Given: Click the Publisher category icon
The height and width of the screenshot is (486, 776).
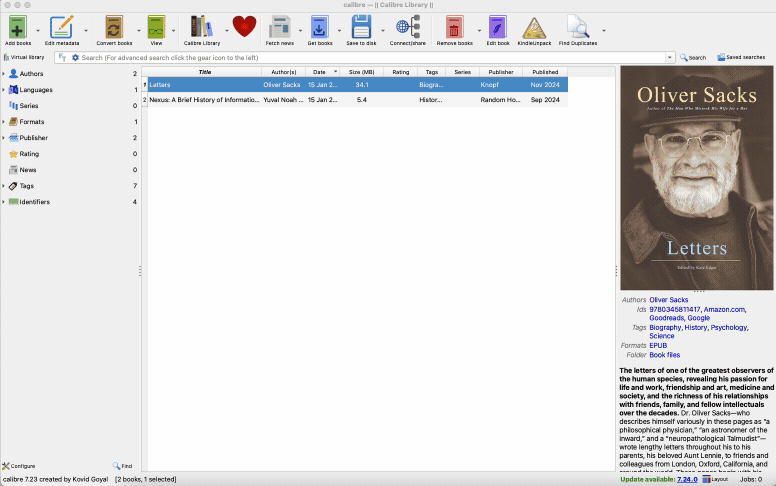Looking at the screenshot, I should coord(13,138).
